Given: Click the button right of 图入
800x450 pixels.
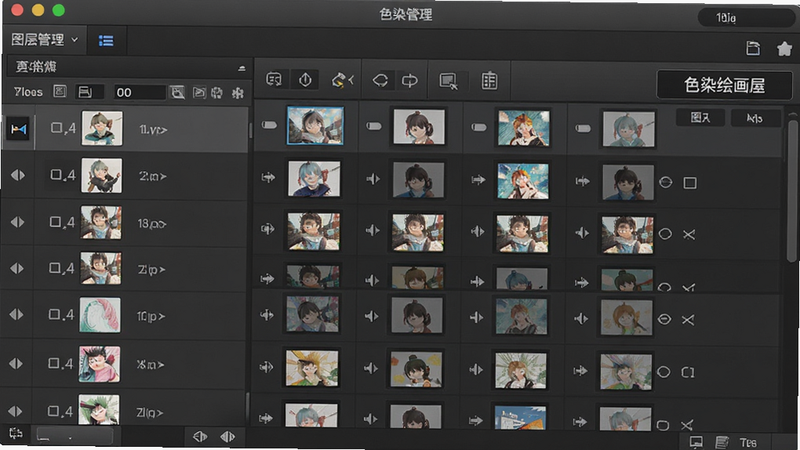Looking at the screenshot, I should [755, 118].
